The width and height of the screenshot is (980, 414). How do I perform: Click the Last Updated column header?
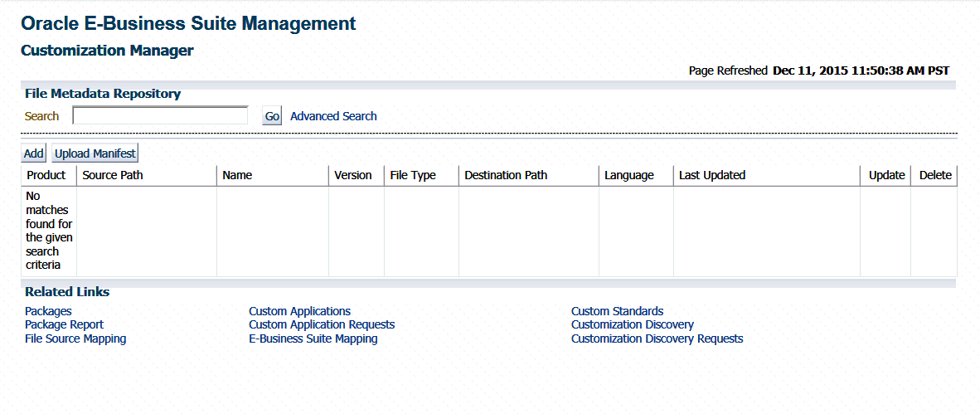767,175
